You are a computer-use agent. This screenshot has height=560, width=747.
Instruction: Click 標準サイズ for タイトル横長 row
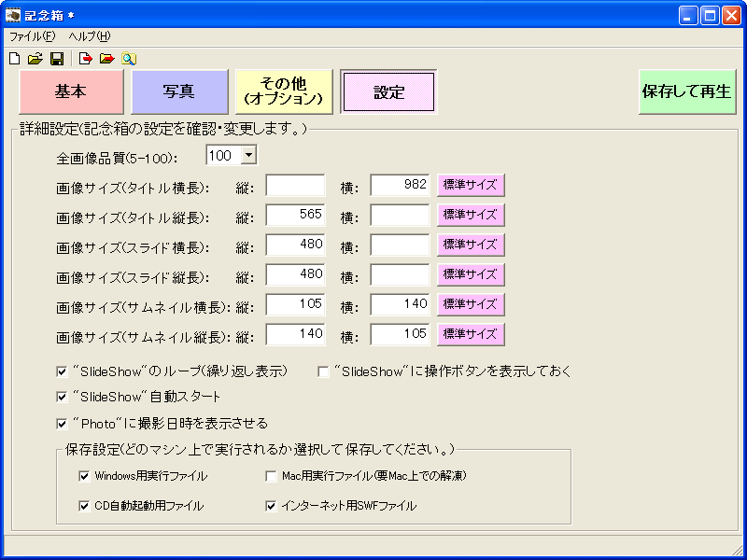471,185
